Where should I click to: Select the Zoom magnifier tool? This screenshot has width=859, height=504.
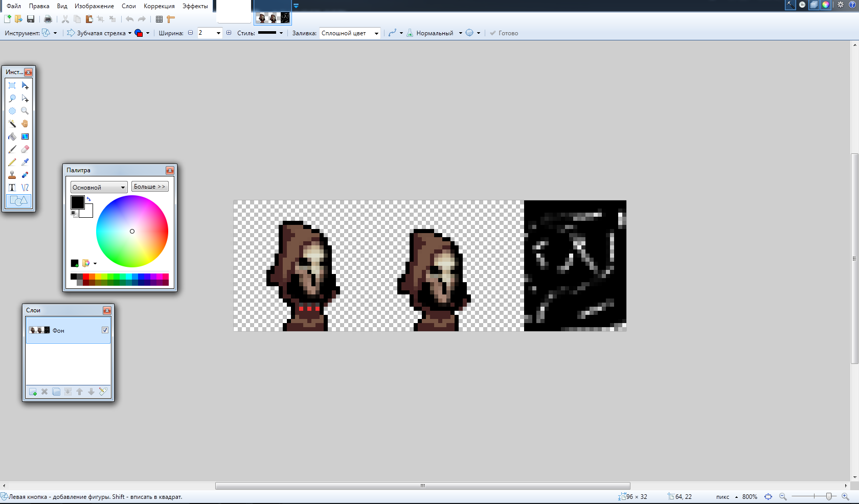[x=25, y=111]
